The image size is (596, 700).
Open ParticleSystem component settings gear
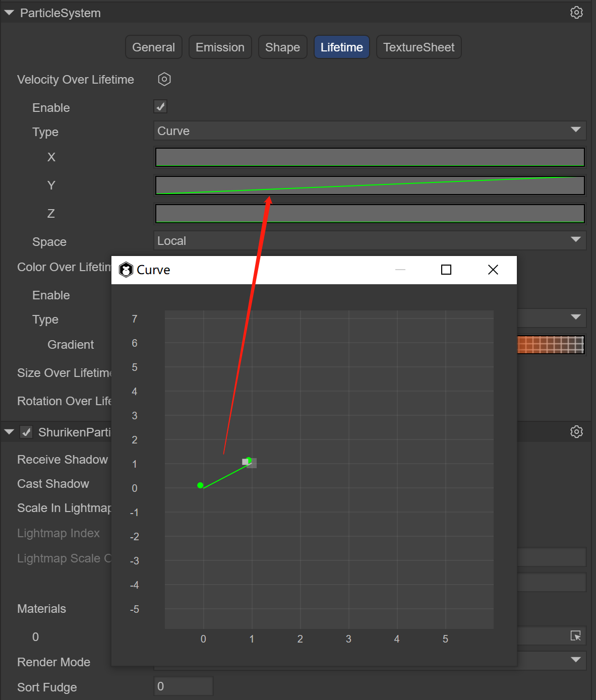point(576,13)
